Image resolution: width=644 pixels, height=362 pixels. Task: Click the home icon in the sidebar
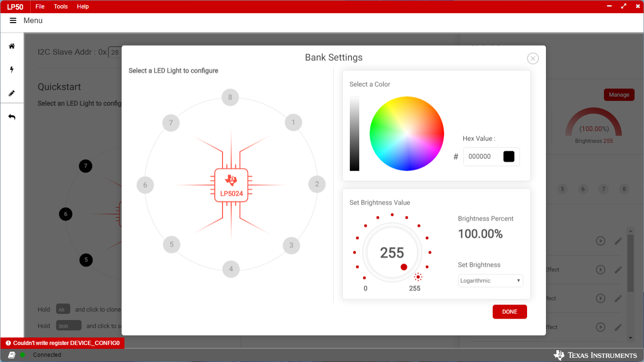12,46
